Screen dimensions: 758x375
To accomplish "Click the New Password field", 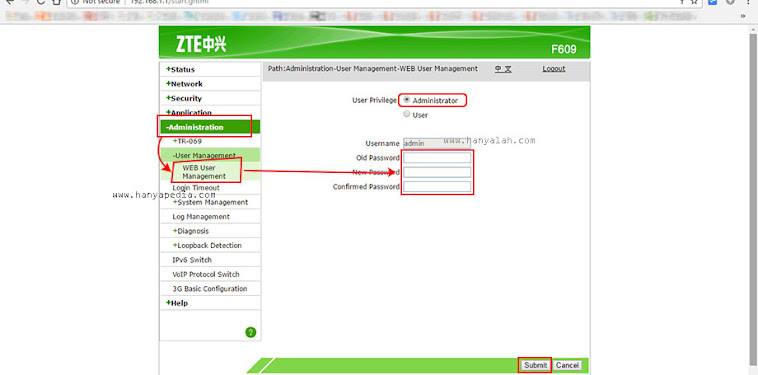I will [x=437, y=172].
